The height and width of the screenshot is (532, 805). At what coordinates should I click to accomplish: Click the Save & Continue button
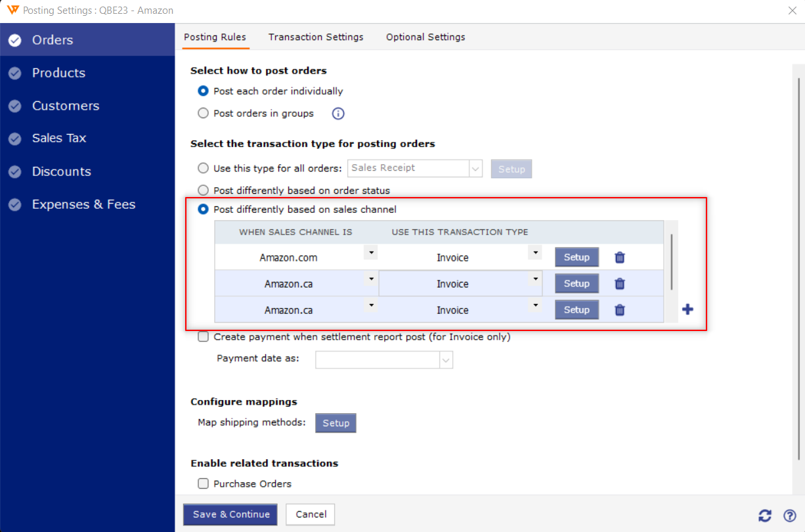[x=230, y=515]
